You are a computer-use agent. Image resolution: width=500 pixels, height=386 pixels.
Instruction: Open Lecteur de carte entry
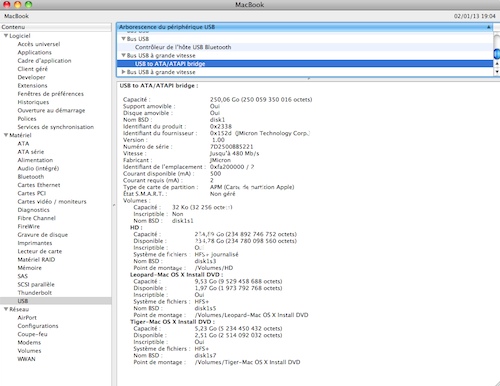tap(40, 251)
